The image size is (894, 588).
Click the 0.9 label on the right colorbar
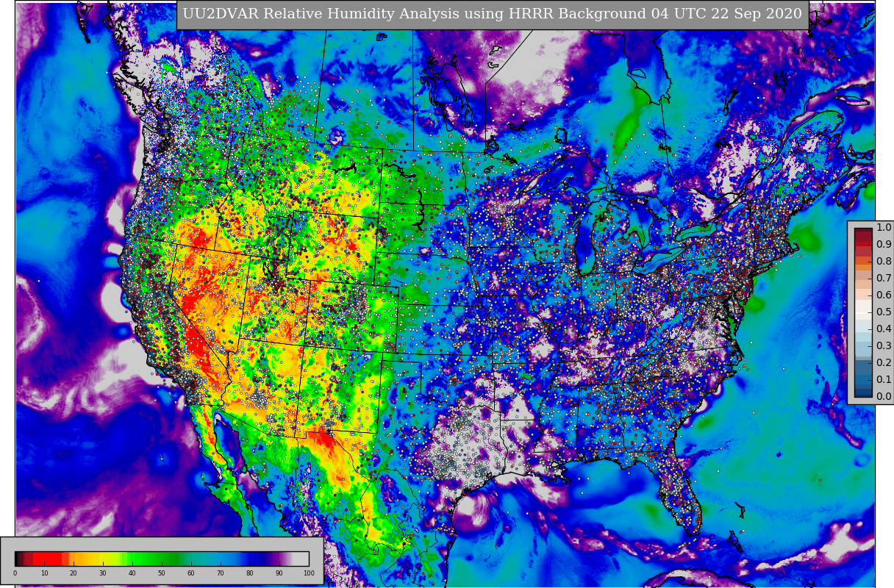tap(883, 245)
